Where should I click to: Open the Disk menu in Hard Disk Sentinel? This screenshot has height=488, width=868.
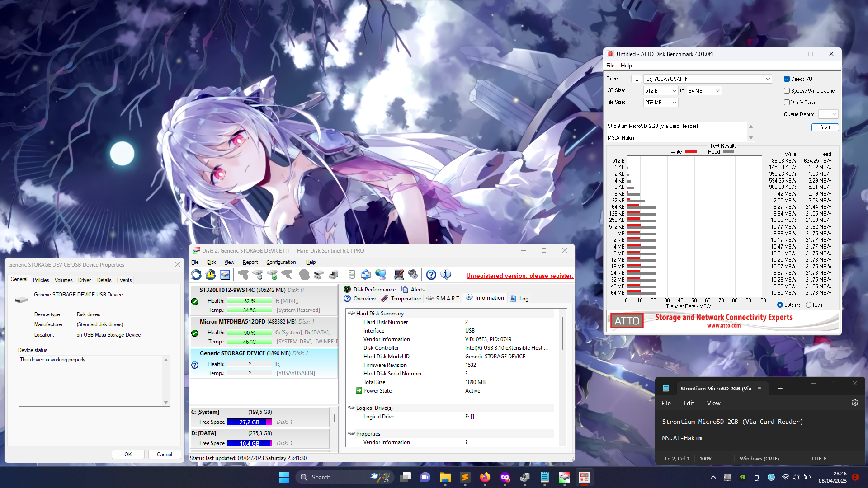click(x=211, y=262)
